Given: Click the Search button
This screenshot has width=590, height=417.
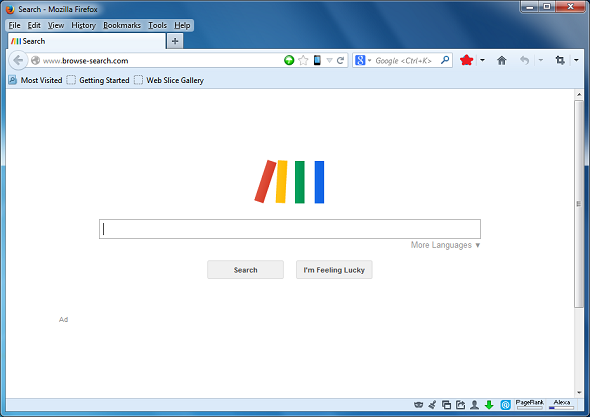Looking at the screenshot, I should [245, 269].
